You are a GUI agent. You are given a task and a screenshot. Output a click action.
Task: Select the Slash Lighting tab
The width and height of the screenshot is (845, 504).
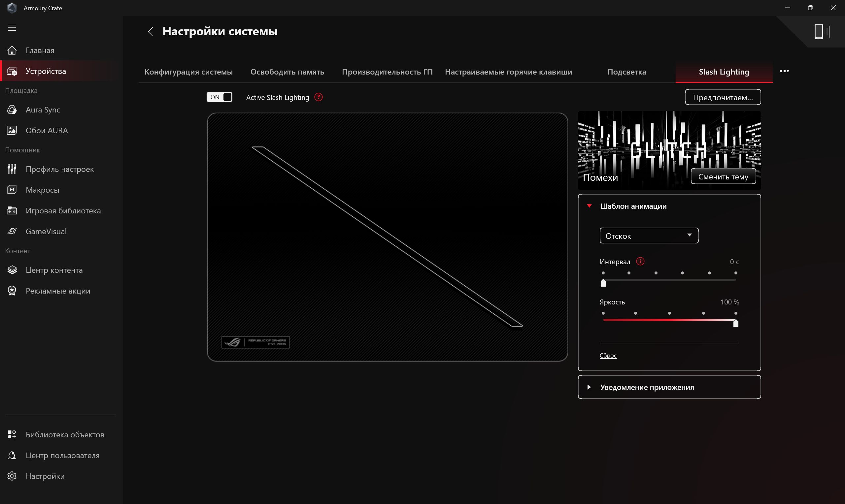point(724,72)
